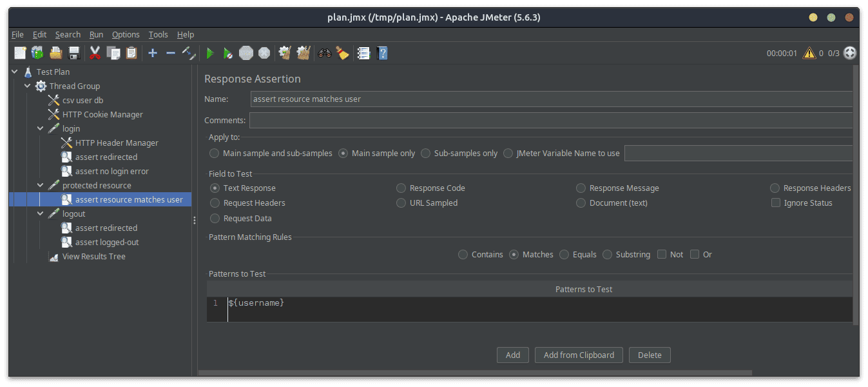Open the Options menu

(x=126, y=35)
